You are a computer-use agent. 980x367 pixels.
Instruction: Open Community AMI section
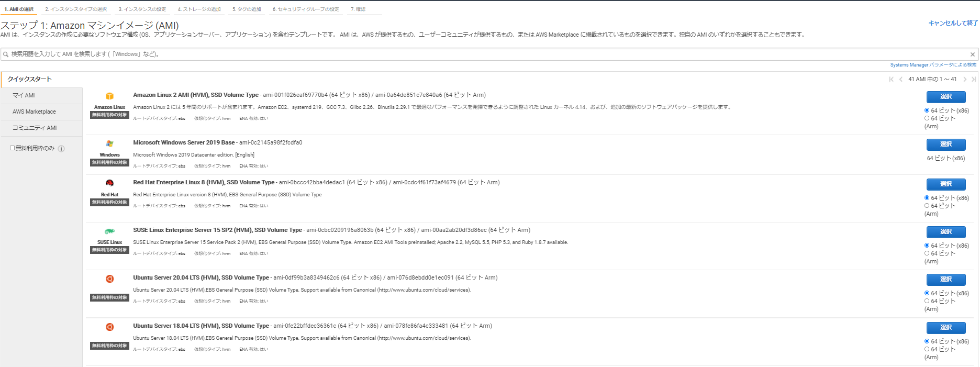point(42,128)
